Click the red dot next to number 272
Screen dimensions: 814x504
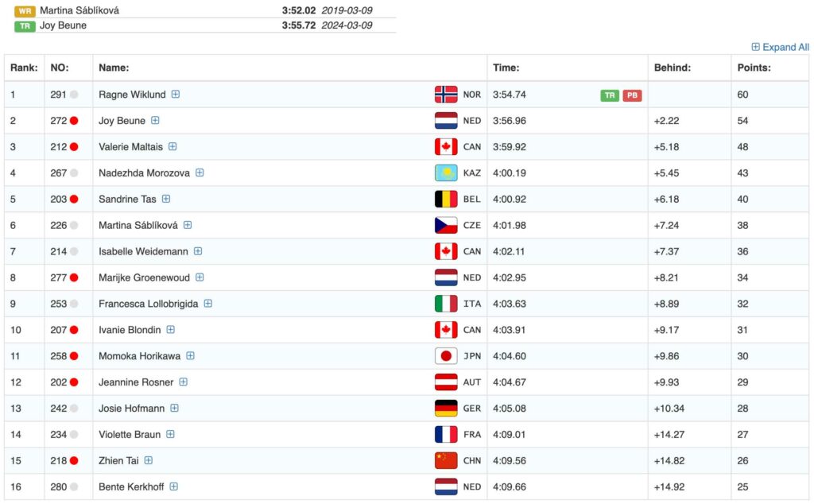(74, 121)
